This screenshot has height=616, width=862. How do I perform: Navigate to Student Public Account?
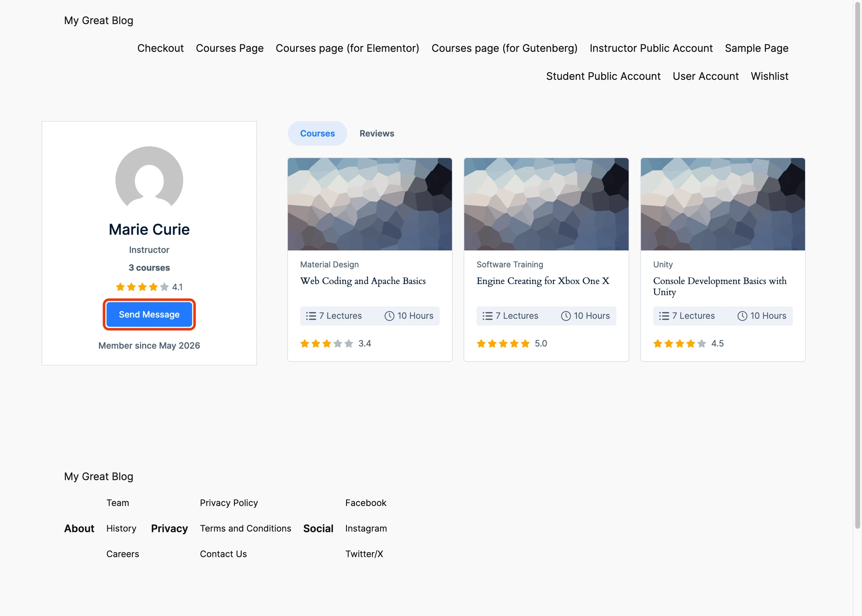click(x=603, y=76)
